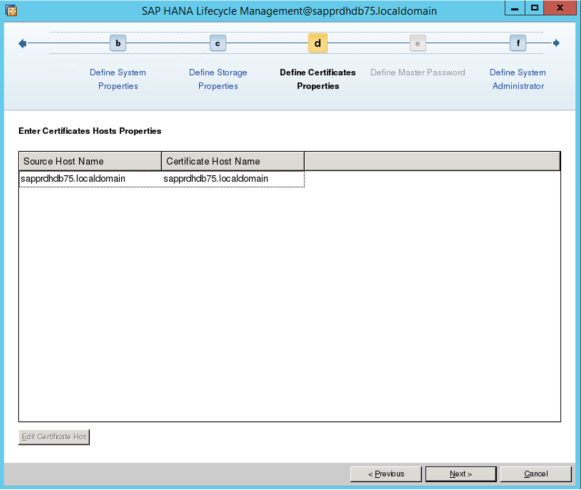
Task: Go back with the left roadmap arrow
Action: tap(23, 43)
